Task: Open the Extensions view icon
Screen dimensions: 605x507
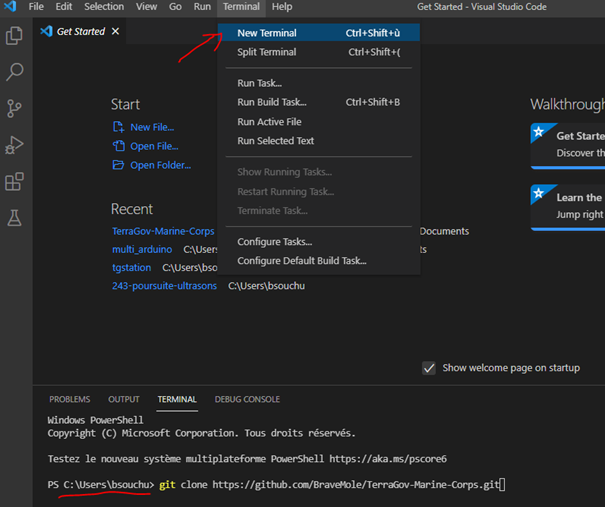Action: 14,181
